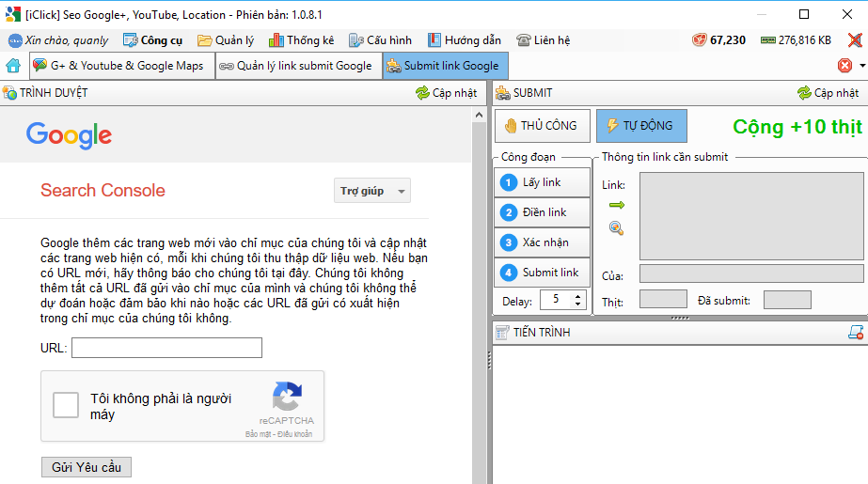Switch to Quản lý link submit Google tab
868x484 pixels.
(298, 66)
